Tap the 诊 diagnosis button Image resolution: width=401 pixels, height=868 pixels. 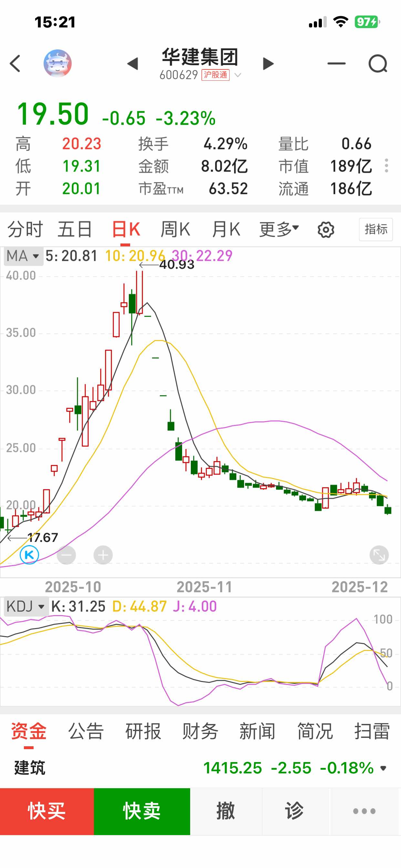pyautogui.click(x=294, y=811)
